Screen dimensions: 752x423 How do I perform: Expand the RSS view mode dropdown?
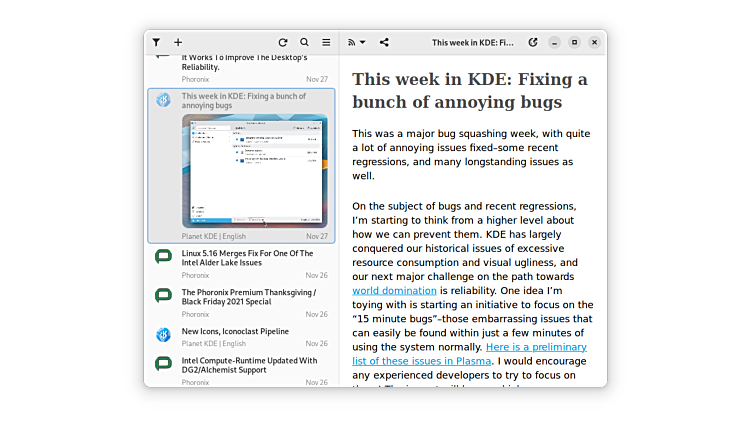356,43
